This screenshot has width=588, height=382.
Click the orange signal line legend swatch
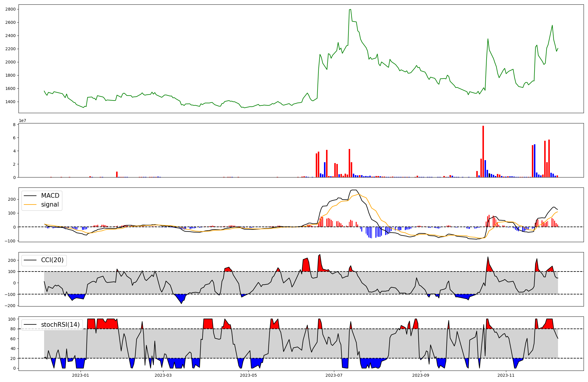(30, 205)
